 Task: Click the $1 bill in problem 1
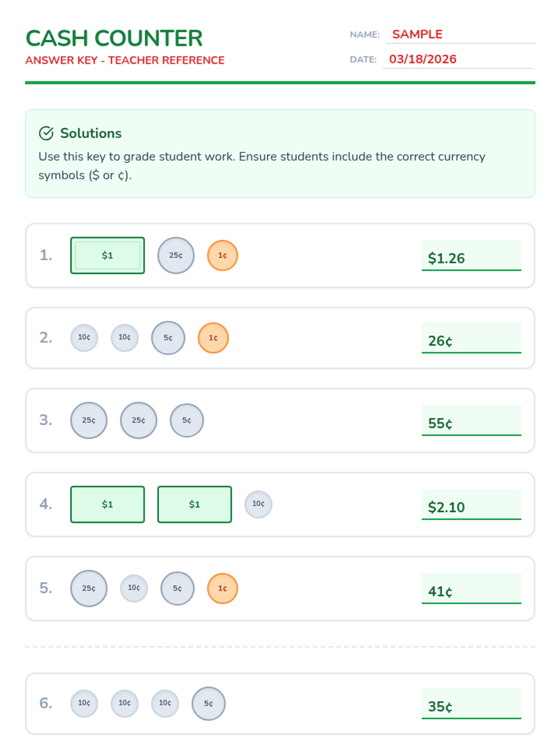coord(107,255)
